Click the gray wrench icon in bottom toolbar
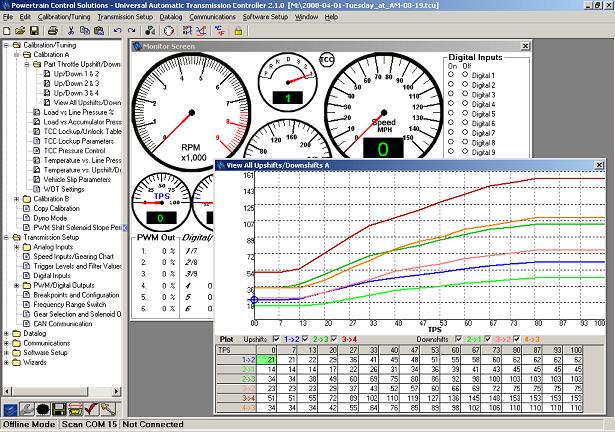This screenshot has width=615, height=432. (27, 409)
